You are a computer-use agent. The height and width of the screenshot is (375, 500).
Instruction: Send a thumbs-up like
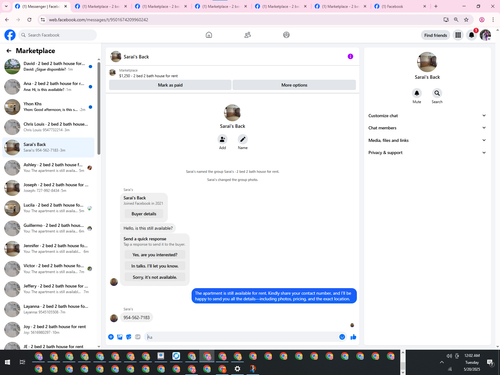[353, 337]
